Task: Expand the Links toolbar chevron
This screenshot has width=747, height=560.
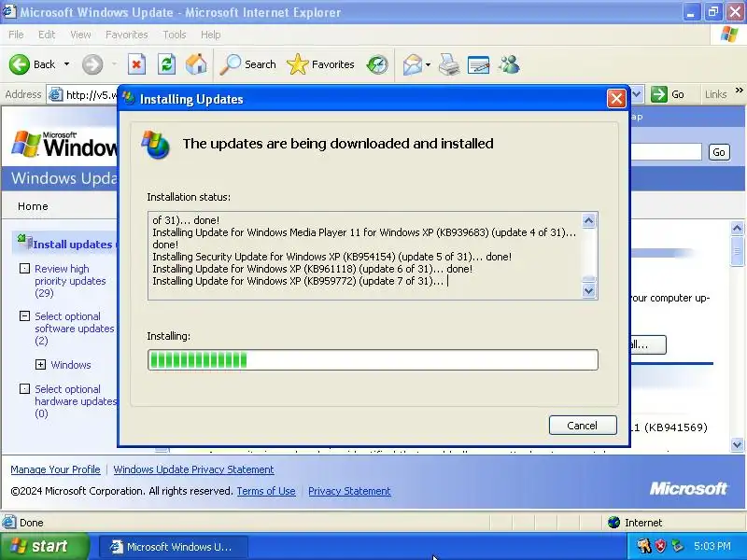Action: (x=739, y=90)
